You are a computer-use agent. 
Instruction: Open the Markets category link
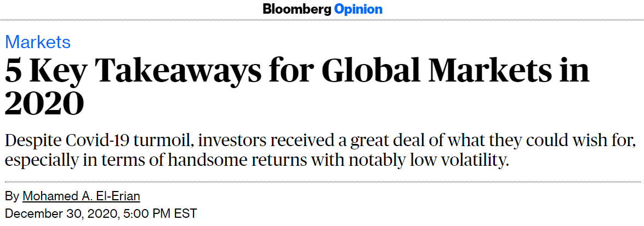click(38, 42)
